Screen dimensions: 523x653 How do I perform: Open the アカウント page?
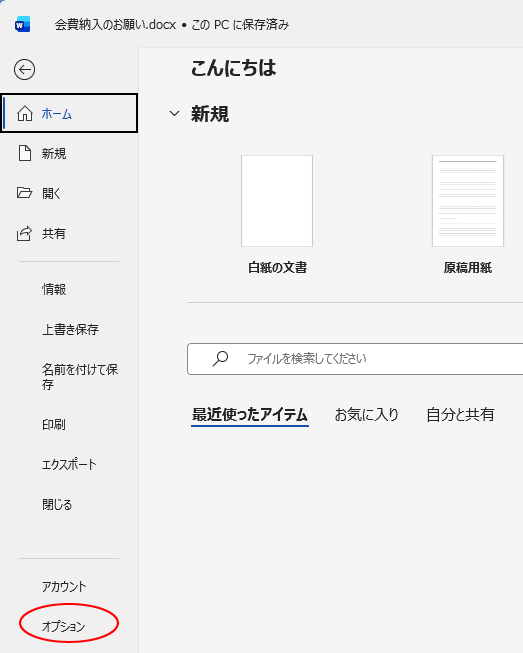tap(64, 586)
